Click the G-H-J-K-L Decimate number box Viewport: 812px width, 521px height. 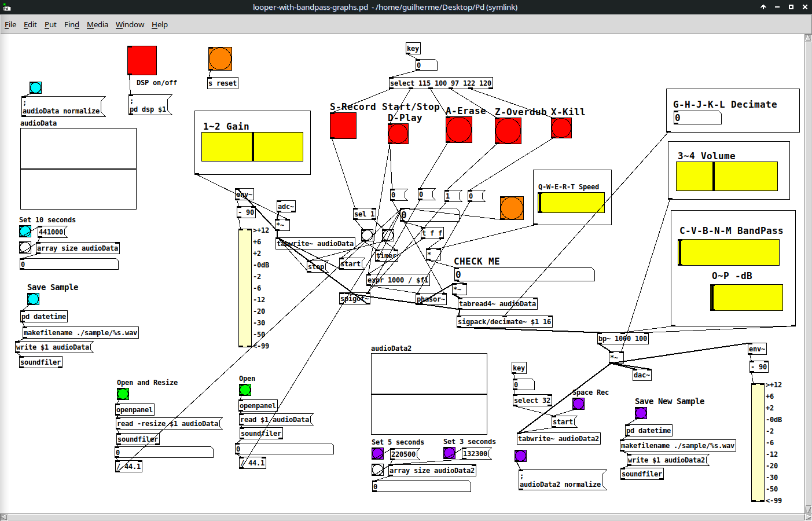point(697,118)
